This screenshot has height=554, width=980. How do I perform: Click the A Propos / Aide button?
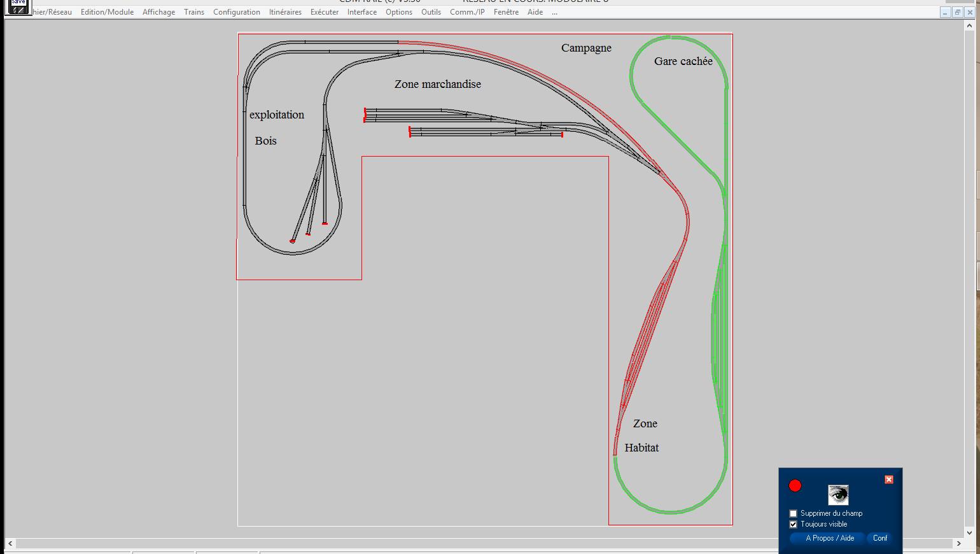[x=829, y=538]
